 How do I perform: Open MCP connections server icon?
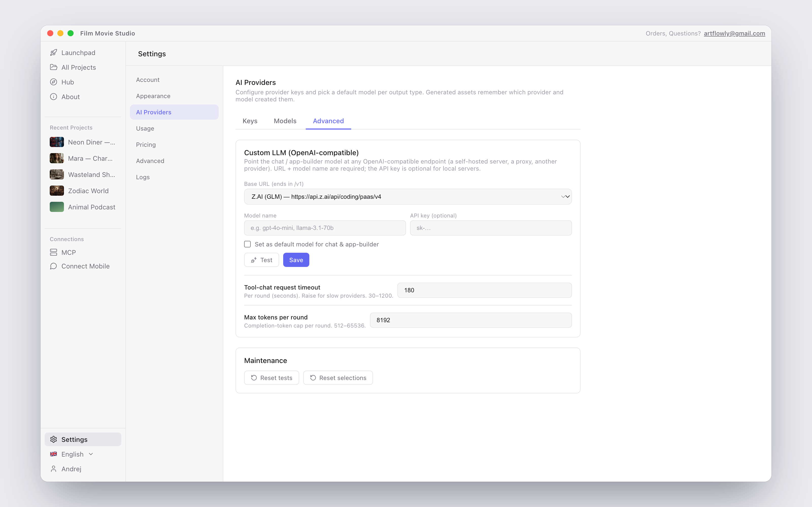point(53,252)
